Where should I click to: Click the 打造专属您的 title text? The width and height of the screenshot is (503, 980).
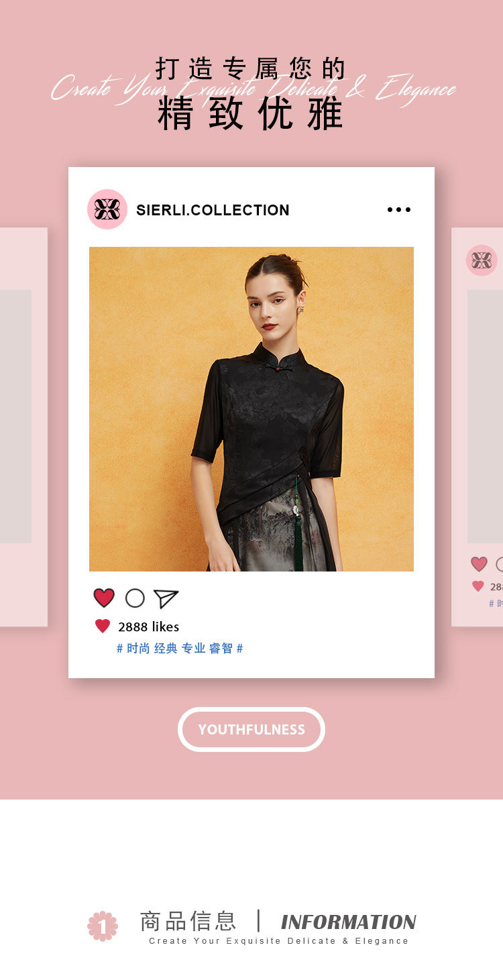(251, 68)
